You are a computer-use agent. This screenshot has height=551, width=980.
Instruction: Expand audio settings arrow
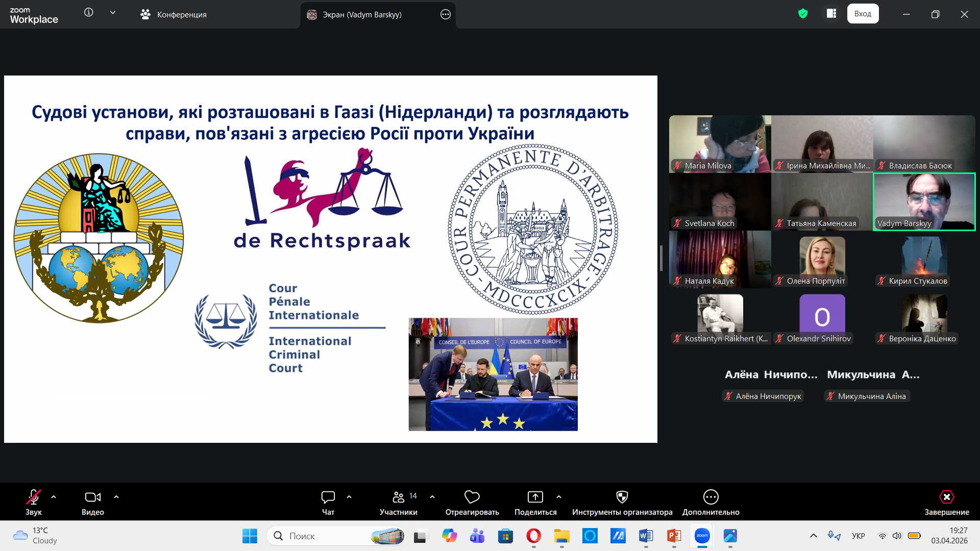(54, 496)
